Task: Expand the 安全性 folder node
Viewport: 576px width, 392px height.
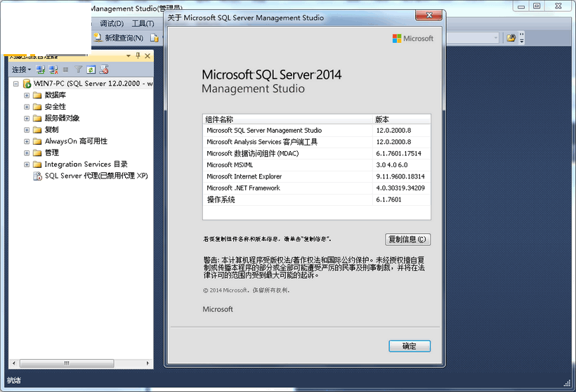Action: pos(27,107)
